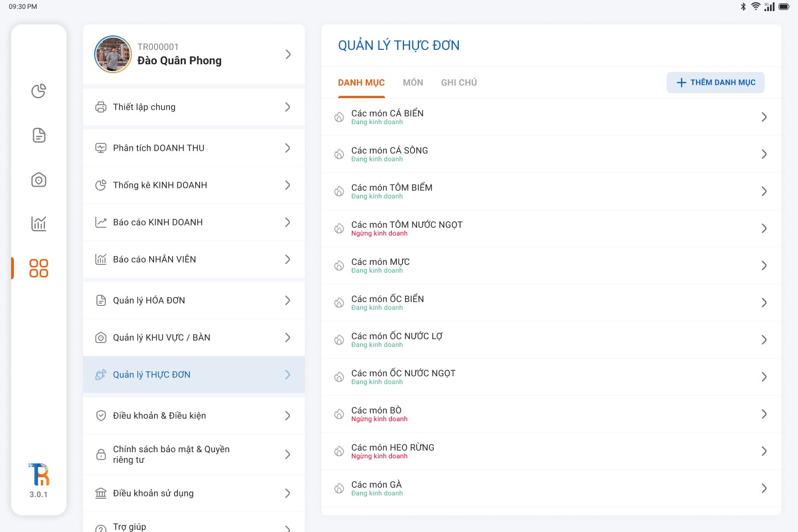Open Điều khoản & Điều kiện link
The width and height of the screenshot is (798, 532).
(x=194, y=416)
